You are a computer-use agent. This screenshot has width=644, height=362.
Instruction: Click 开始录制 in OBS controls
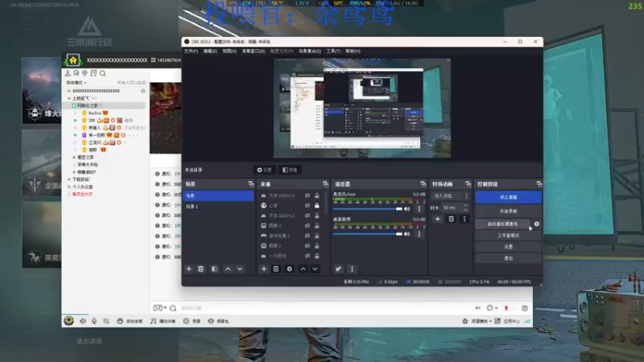(x=509, y=211)
